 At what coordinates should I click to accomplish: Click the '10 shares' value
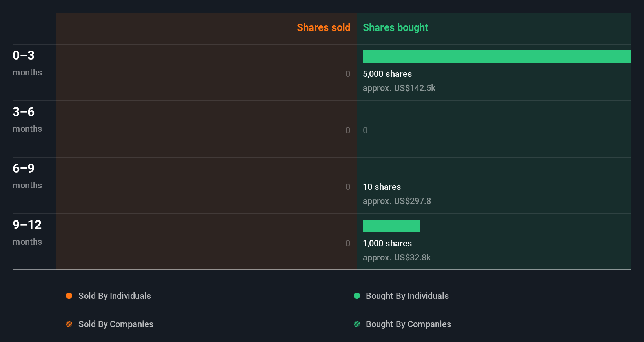382,187
